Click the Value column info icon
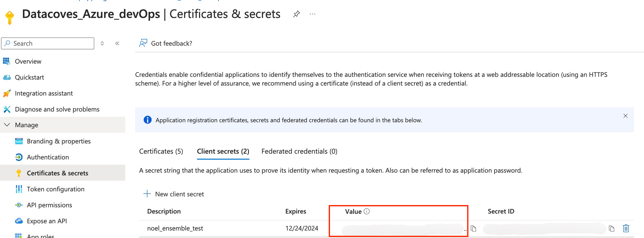 (x=366, y=212)
